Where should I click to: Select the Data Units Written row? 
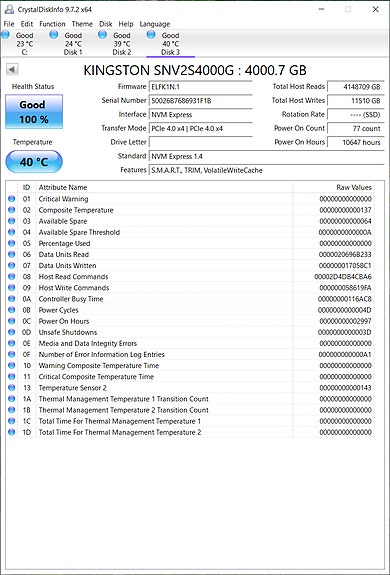(190, 265)
